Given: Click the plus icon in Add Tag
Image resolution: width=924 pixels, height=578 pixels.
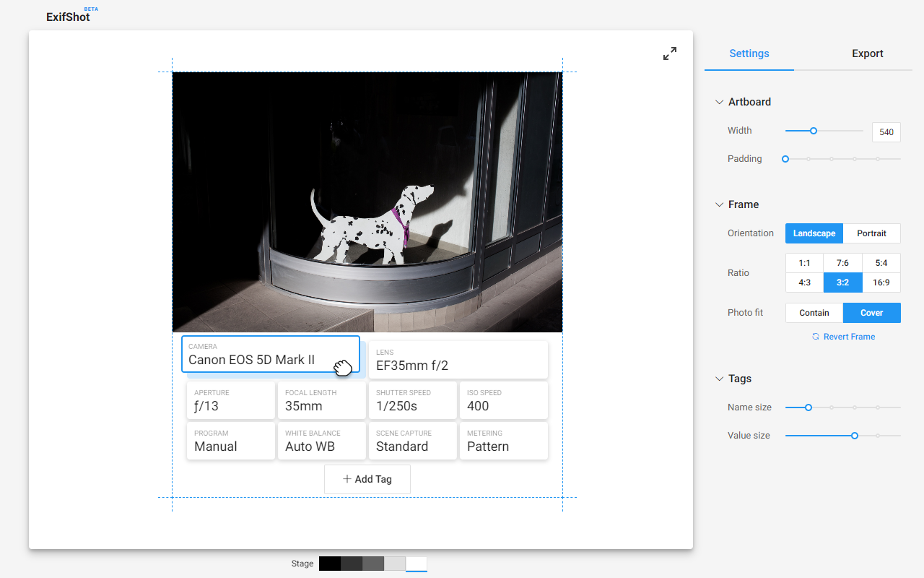Looking at the screenshot, I should pos(347,479).
